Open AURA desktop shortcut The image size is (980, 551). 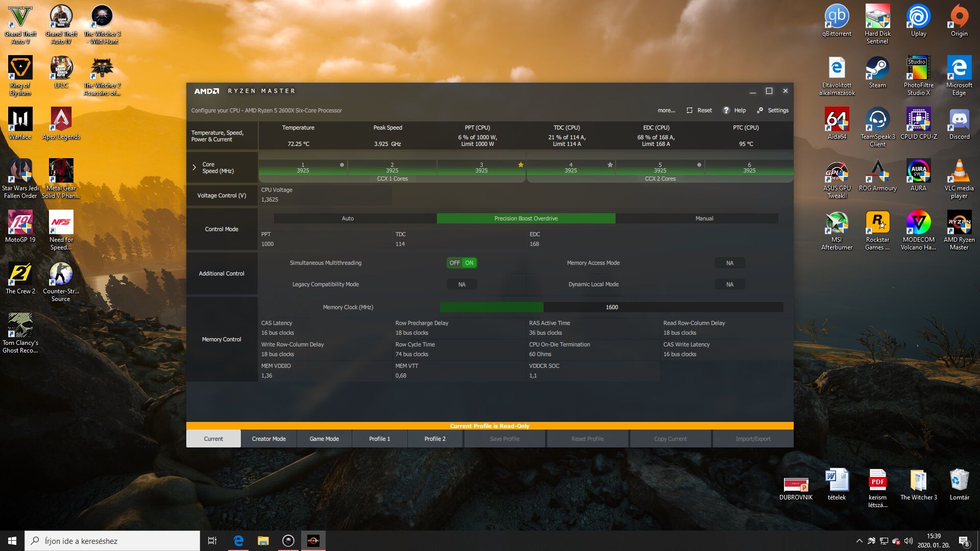(918, 175)
